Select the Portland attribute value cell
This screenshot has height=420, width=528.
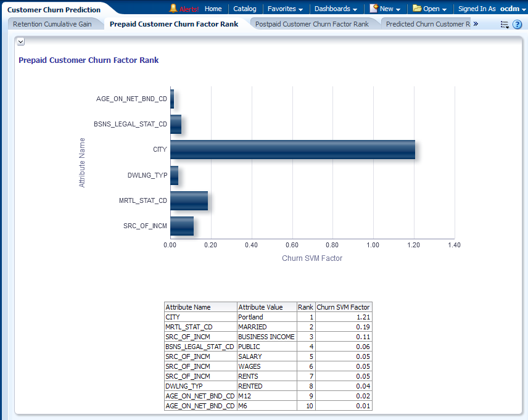(266, 317)
